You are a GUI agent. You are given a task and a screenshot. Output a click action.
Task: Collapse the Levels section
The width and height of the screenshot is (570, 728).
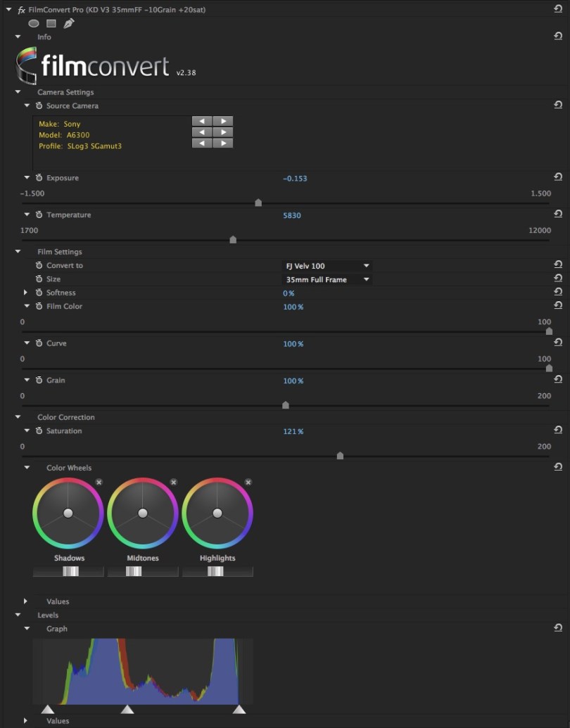(18, 615)
